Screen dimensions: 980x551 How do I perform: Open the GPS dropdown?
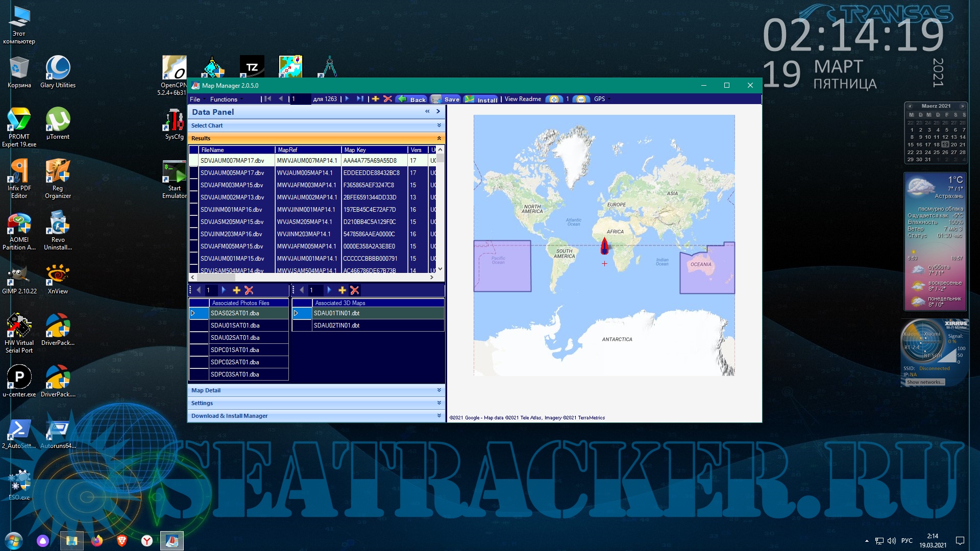coord(601,99)
